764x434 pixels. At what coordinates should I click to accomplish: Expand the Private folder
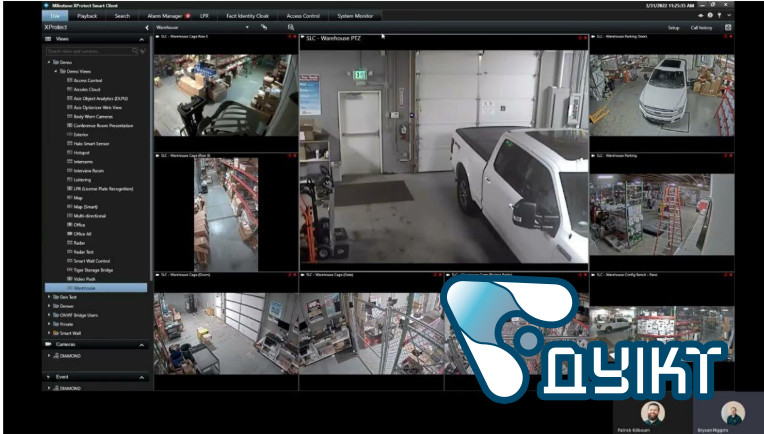49,324
